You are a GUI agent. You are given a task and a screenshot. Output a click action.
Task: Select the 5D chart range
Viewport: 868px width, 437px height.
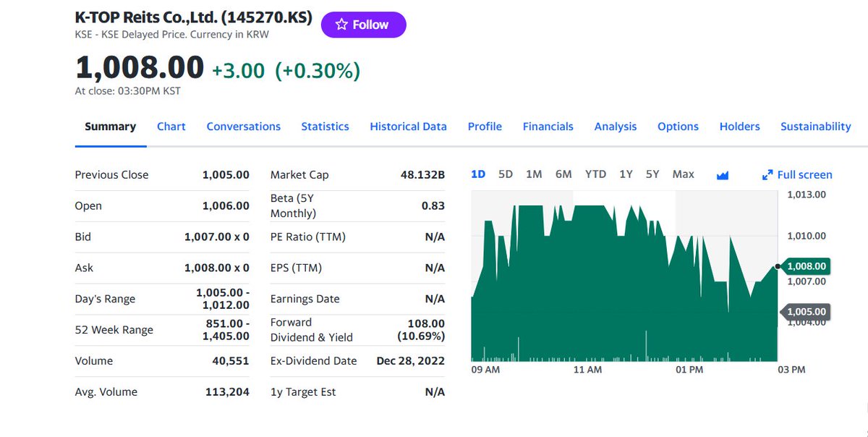click(x=506, y=174)
